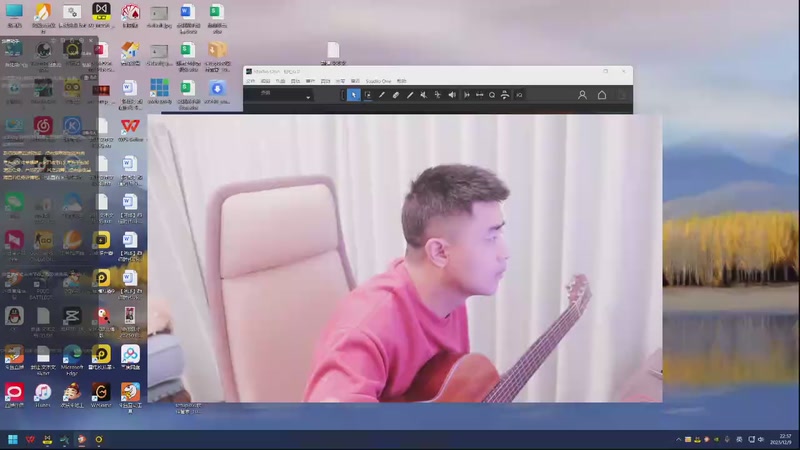Select the Microsoft Edge desktop shortcut
Viewport: 800px width, 450px height.
point(72,360)
